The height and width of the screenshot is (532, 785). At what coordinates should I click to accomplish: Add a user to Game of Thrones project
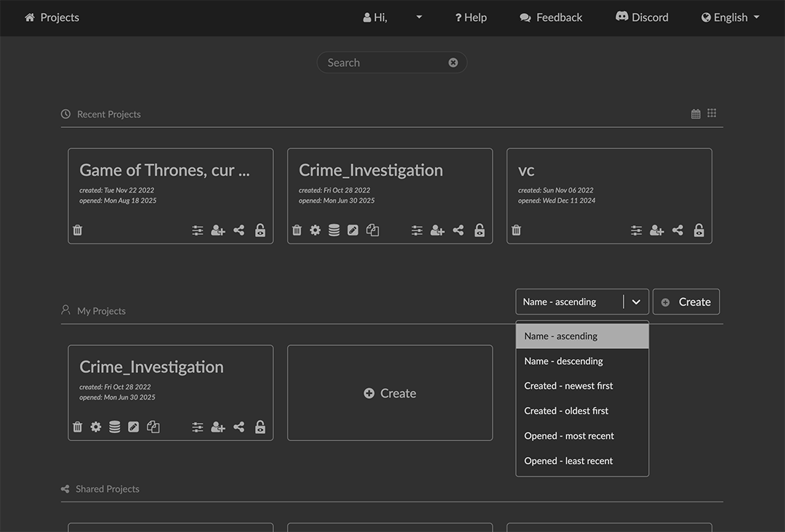click(218, 230)
